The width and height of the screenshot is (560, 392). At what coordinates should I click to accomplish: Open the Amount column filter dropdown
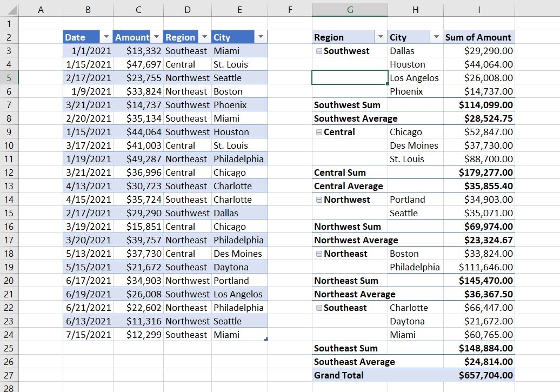[x=156, y=37]
